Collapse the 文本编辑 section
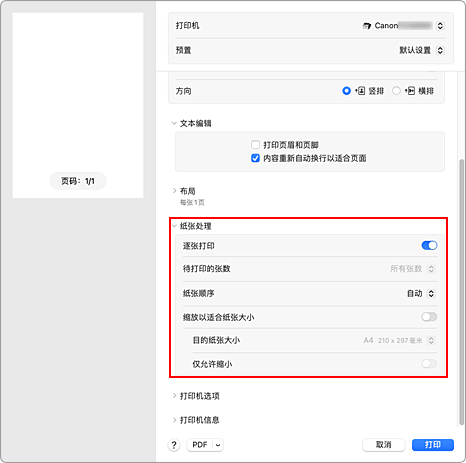Image resolution: width=466 pixels, height=463 pixels. click(174, 123)
